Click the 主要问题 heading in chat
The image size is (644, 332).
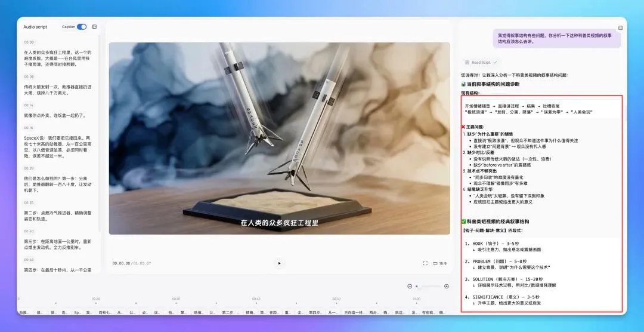475,127
